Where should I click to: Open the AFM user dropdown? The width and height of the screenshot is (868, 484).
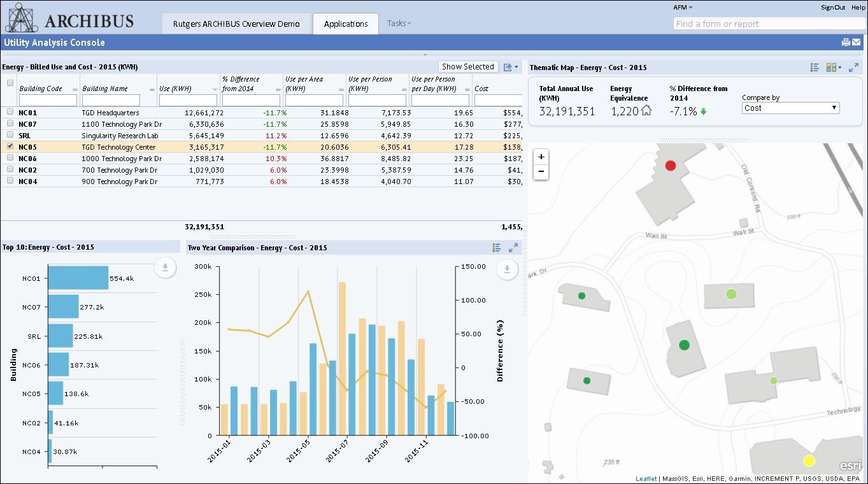click(x=683, y=8)
